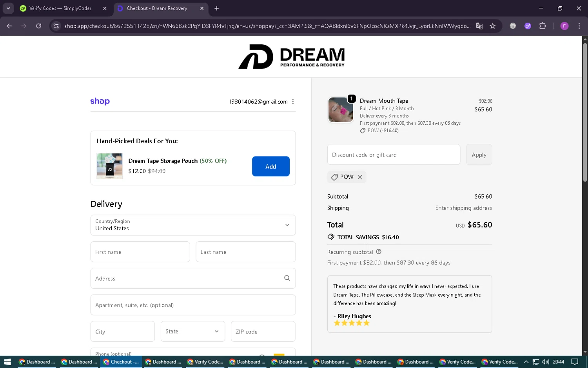View site information icon in address bar
This screenshot has width=588, height=368.
56,26
